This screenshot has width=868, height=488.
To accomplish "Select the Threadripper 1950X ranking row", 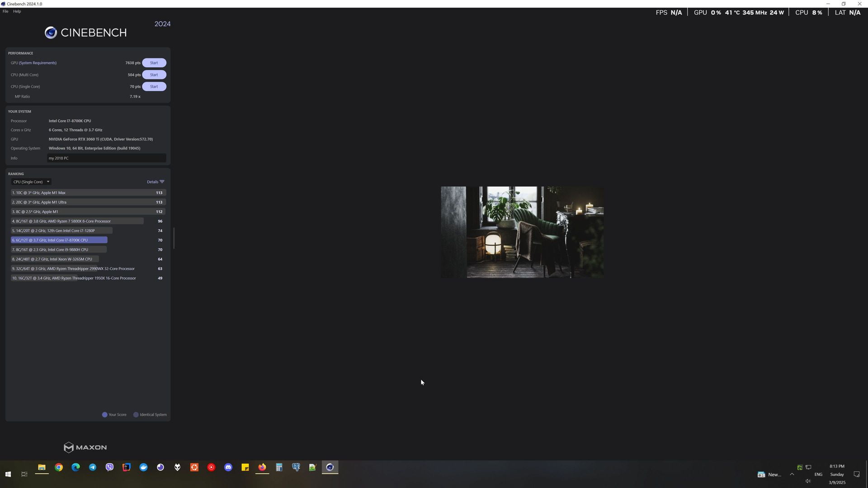I will 88,278.
